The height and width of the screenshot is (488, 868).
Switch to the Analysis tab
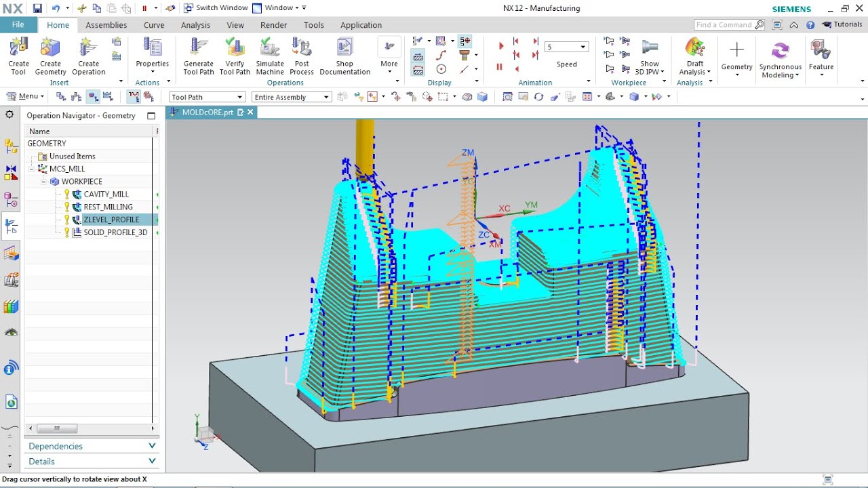tap(195, 25)
